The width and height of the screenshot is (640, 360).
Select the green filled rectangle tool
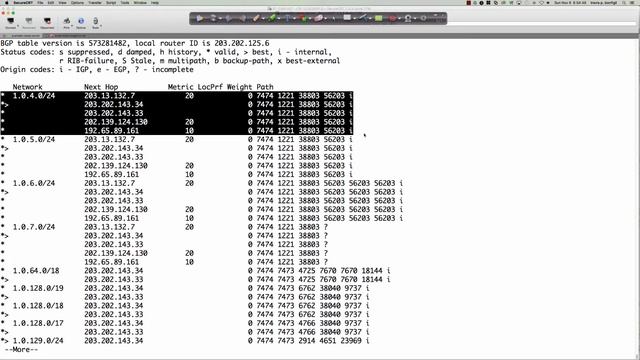pyautogui.click(x=379, y=18)
